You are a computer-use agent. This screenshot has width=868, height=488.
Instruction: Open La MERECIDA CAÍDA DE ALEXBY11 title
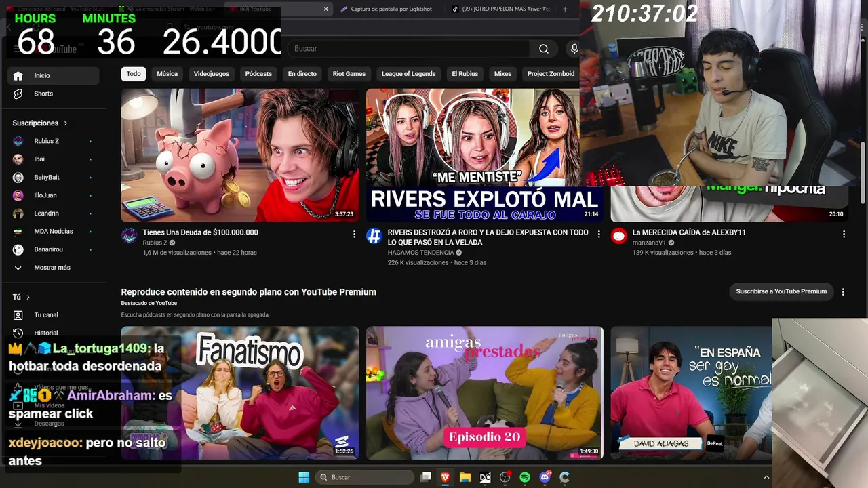[689, 232]
